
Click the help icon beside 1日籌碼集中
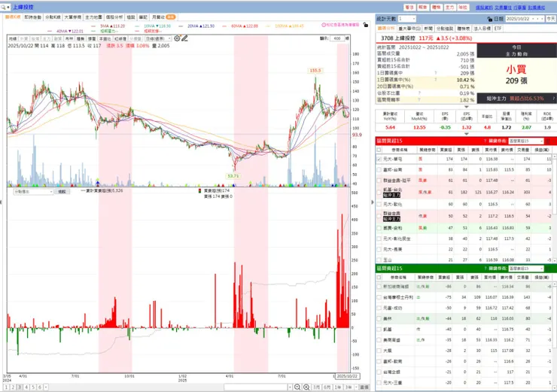(x=436, y=73)
